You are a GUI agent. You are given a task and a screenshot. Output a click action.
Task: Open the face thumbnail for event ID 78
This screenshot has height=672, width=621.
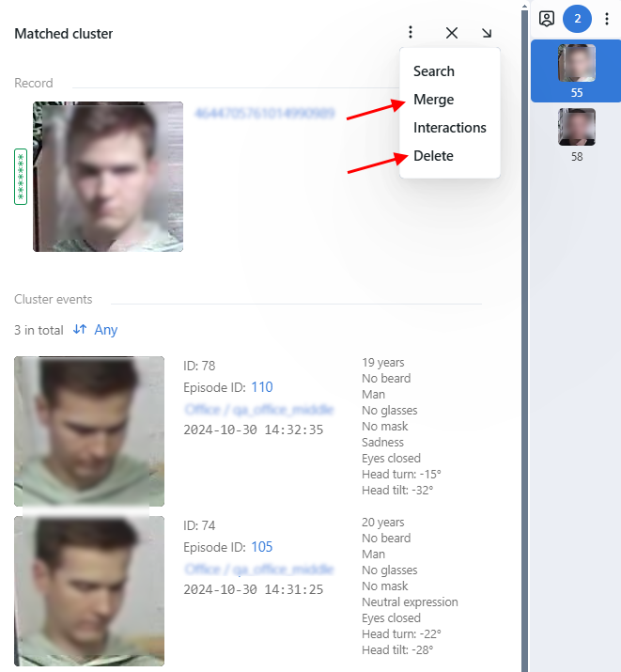pyautogui.click(x=89, y=431)
